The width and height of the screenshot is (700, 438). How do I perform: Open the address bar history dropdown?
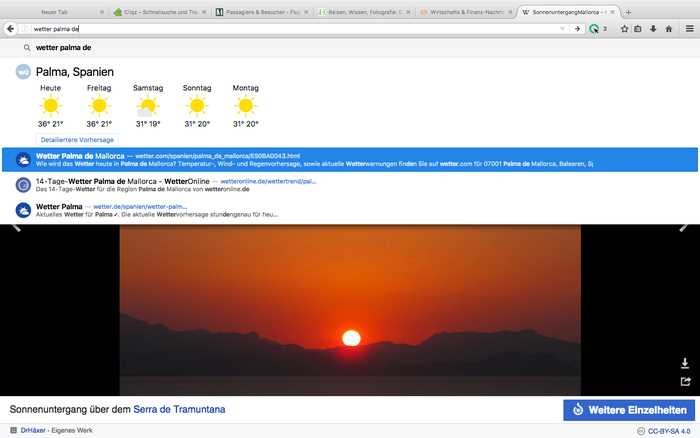pyautogui.click(x=562, y=29)
